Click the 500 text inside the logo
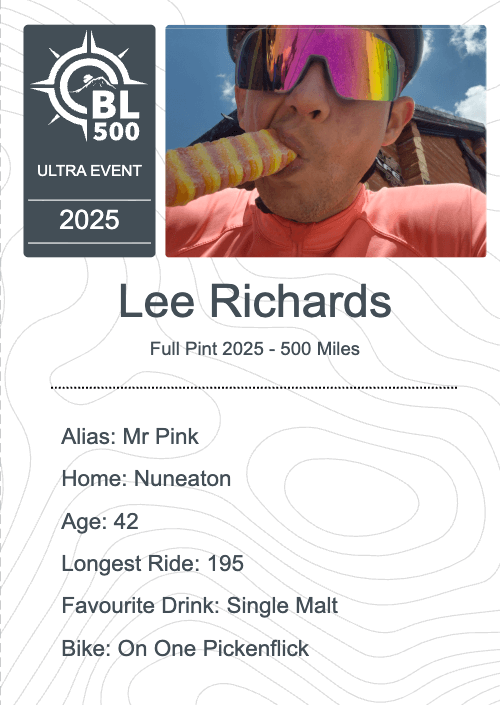This screenshot has height=705, width=500. pos(116,131)
